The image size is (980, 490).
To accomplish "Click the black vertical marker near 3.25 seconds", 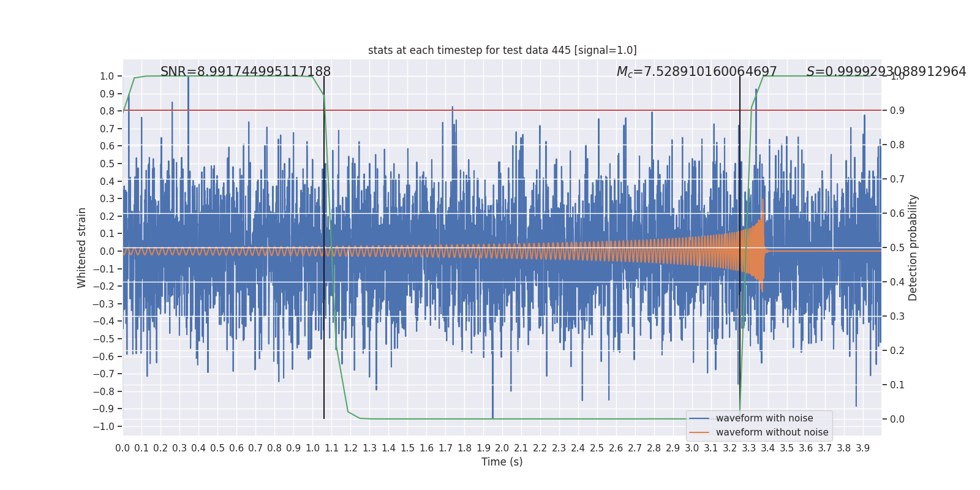I will pos(740,247).
